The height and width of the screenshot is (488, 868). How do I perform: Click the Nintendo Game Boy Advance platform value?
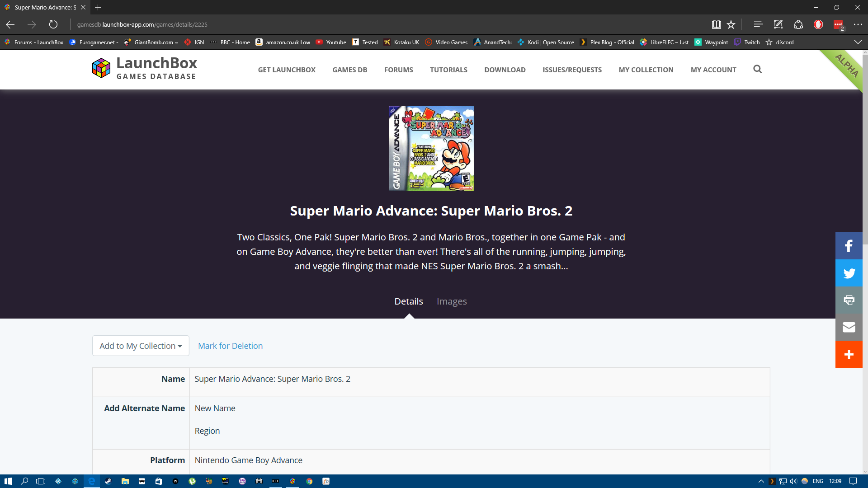click(248, 460)
